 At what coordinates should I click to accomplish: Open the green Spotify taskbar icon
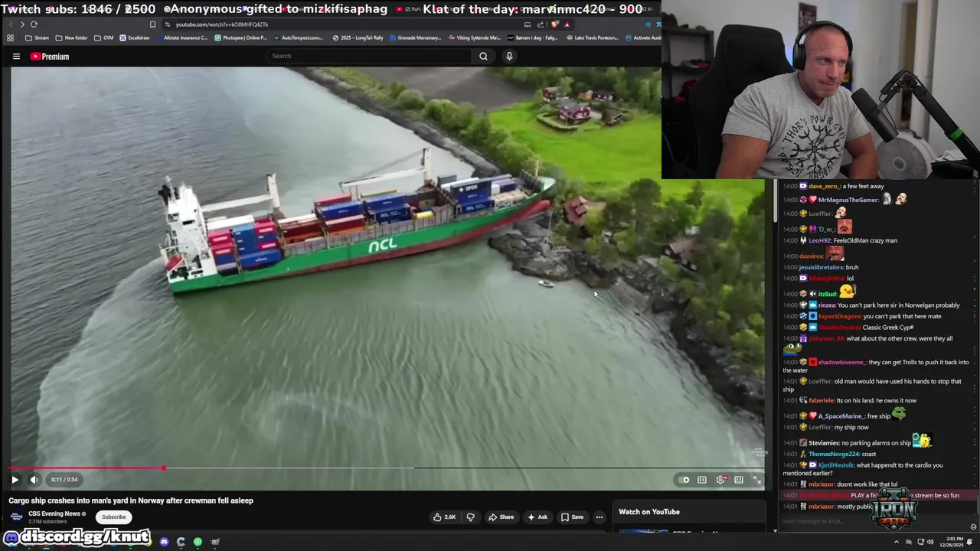(x=198, y=542)
